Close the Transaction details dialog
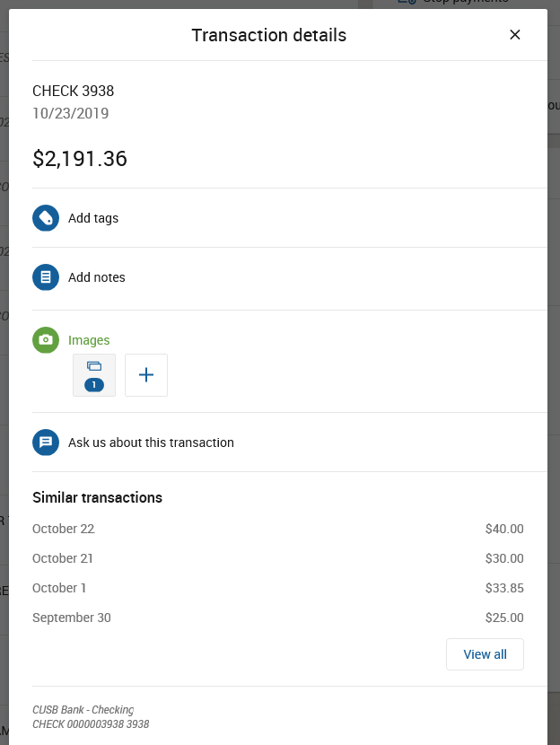Image resolution: width=560 pixels, height=745 pixels. [515, 35]
